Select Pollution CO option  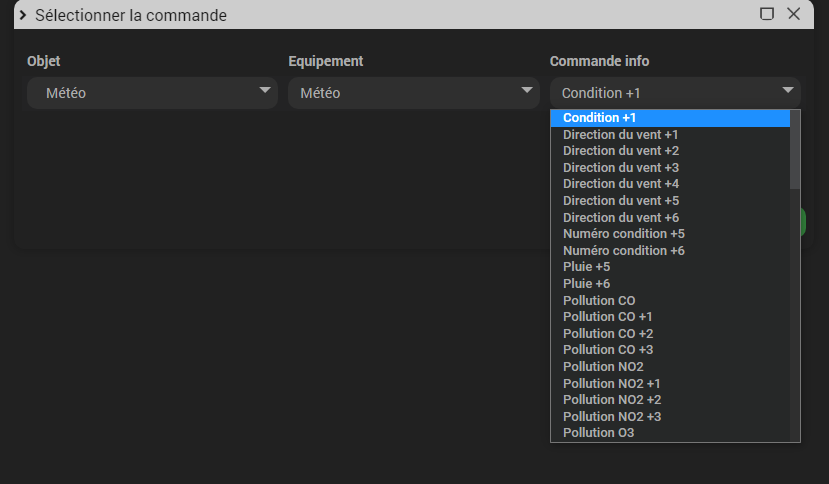point(670,300)
